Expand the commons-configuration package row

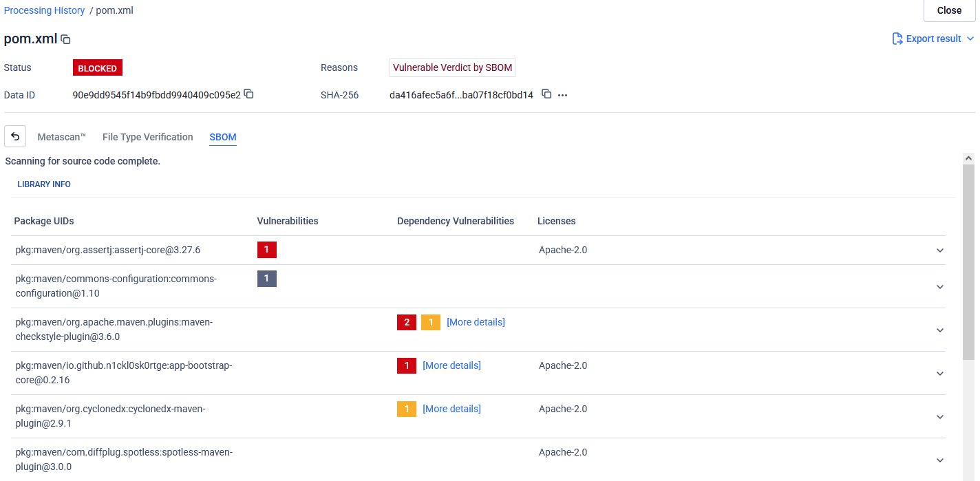coord(940,286)
